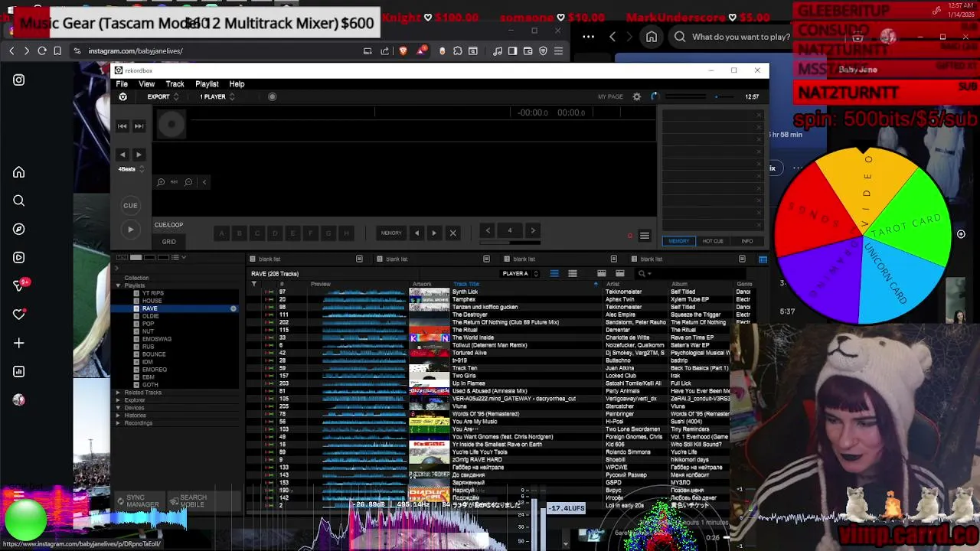The width and height of the screenshot is (980, 551).
Task: Open the EXPORT mode dropdown
Action: click(x=162, y=96)
